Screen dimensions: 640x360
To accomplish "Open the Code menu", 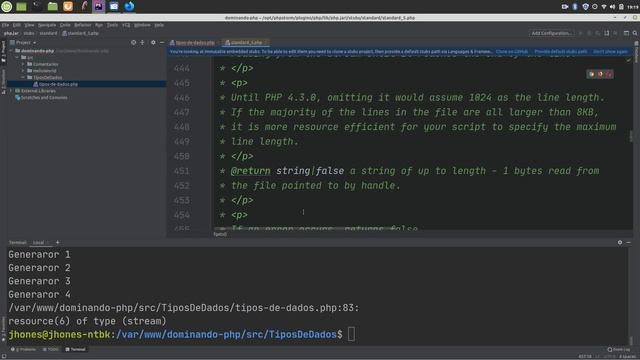I will coord(65,25).
